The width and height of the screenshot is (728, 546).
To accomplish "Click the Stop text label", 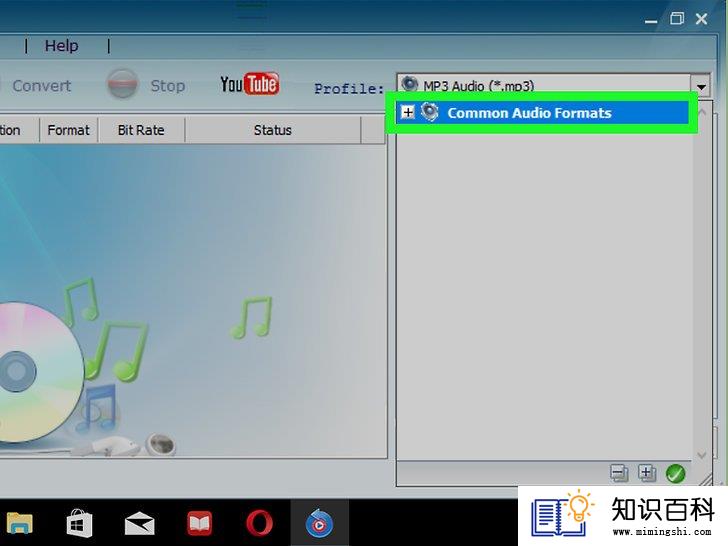I will pos(168,86).
